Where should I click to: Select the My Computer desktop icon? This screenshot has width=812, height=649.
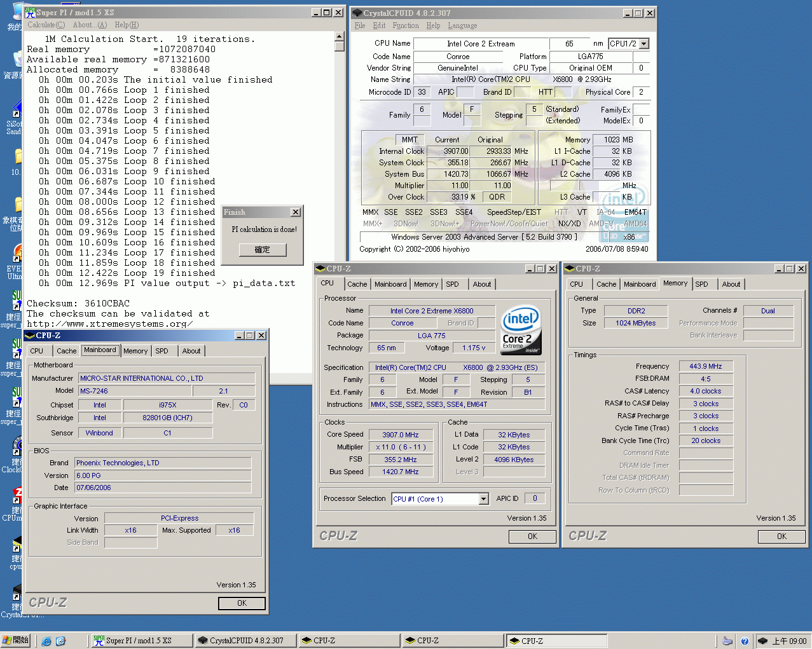(x=15, y=17)
